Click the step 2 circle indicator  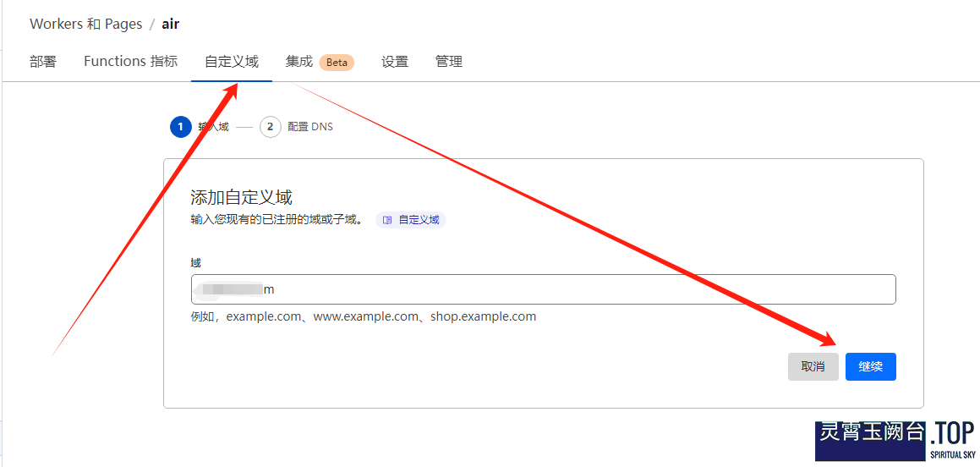point(270,127)
